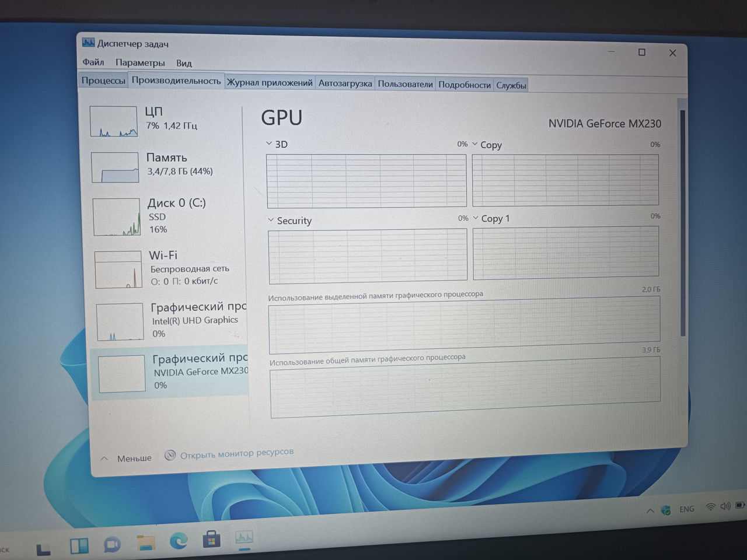Click the Диск 0 (C:) label
The width and height of the screenshot is (747, 560).
tap(177, 203)
